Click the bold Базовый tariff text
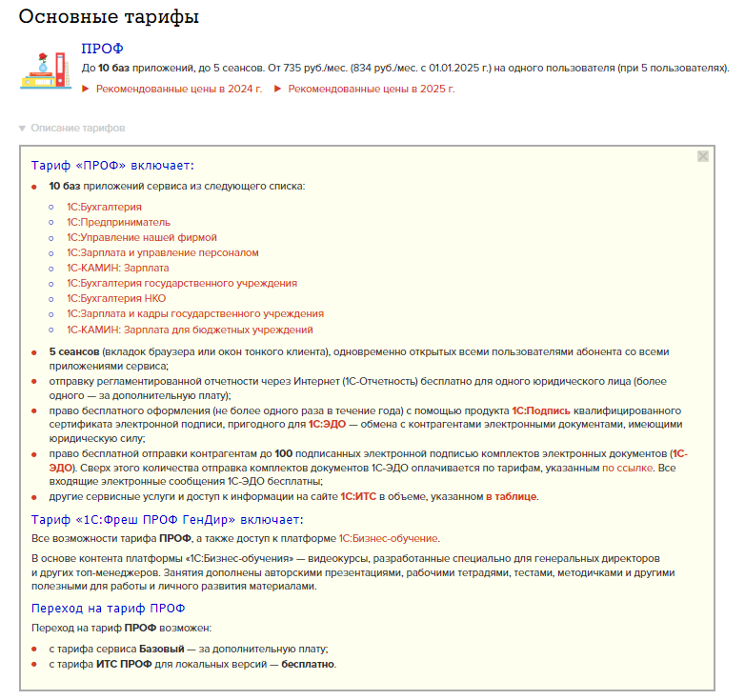 pyautogui.click(x=162, y=649)
